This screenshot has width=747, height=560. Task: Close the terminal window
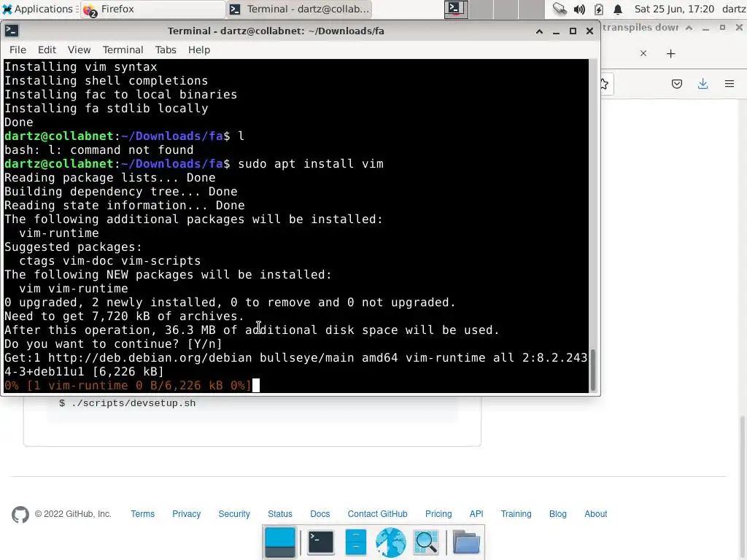(x=589, y=31)
